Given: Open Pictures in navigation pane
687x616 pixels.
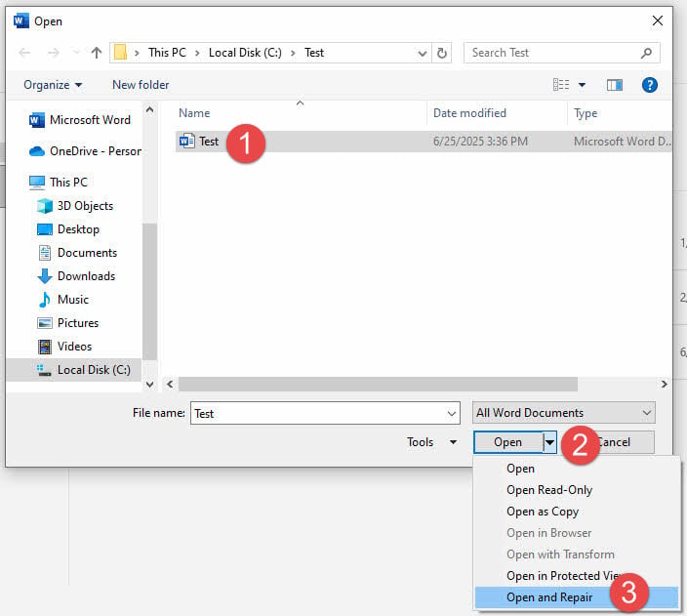Looking at the screenshot, I should (68, 323).
